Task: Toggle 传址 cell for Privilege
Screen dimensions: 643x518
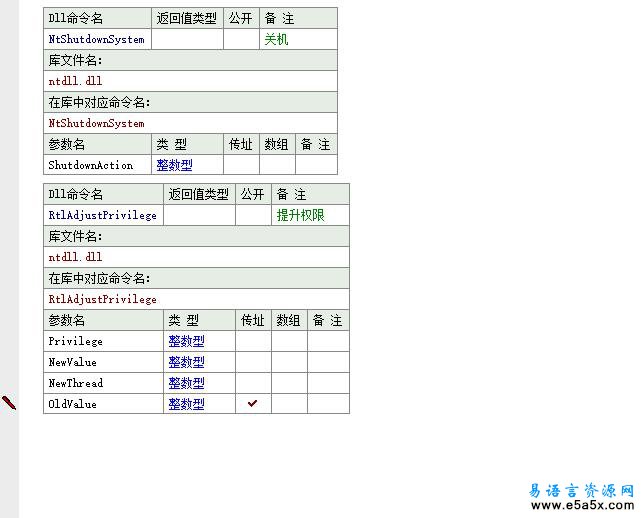Action: pyautogui.click(x=253, y=341)
